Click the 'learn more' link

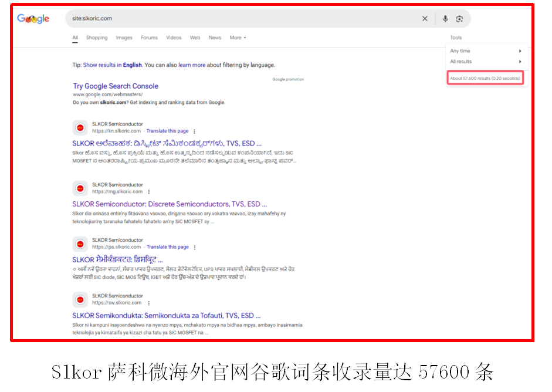click(192, 65)
